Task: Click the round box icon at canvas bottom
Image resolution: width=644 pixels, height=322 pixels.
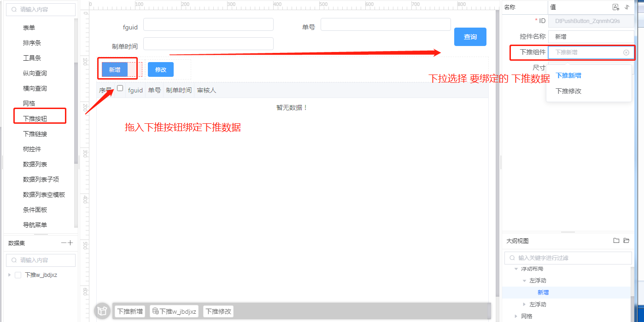Action: 102,311
